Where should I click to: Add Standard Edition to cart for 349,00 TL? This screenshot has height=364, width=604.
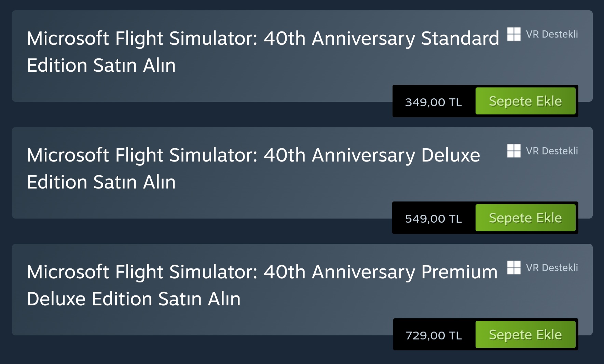525,101
